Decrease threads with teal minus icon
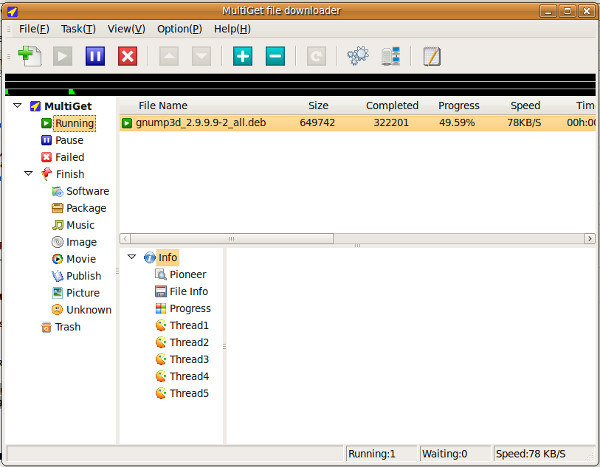 (x=275, y=57)
